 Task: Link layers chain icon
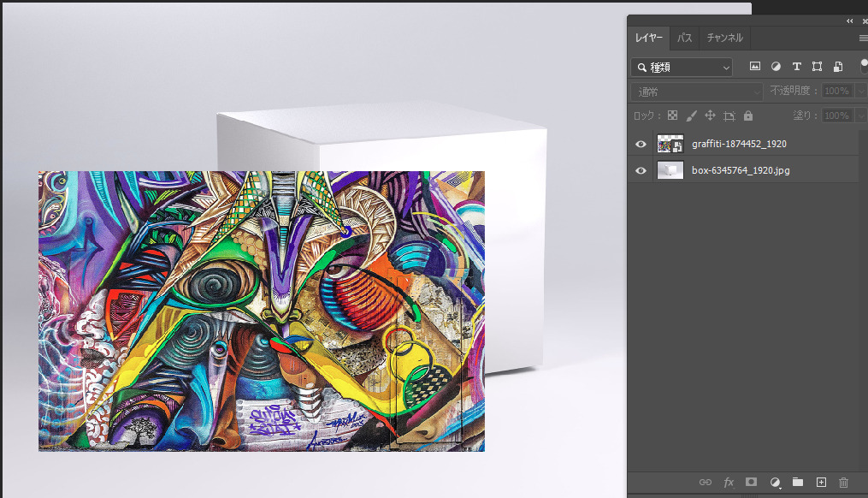706,482
